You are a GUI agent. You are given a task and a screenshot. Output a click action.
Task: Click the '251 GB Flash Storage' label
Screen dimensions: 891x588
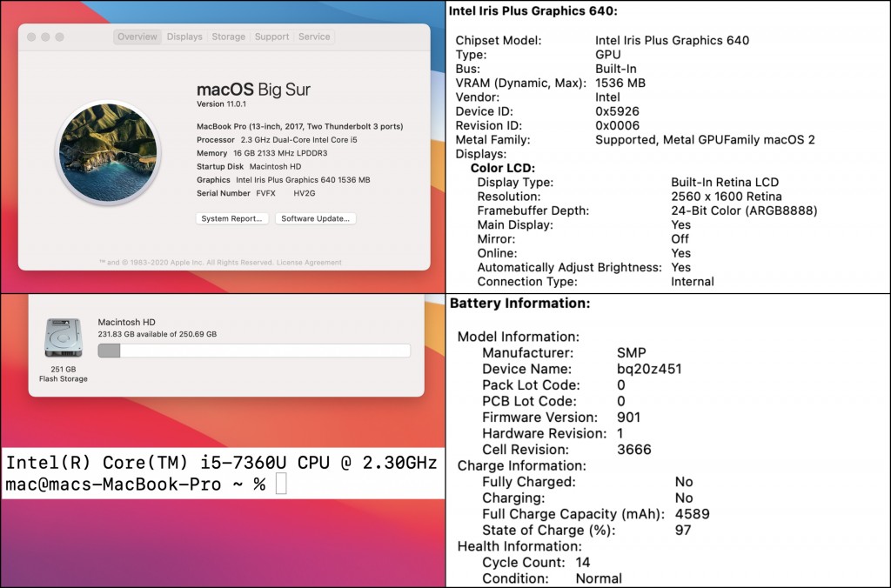(63, 374)
